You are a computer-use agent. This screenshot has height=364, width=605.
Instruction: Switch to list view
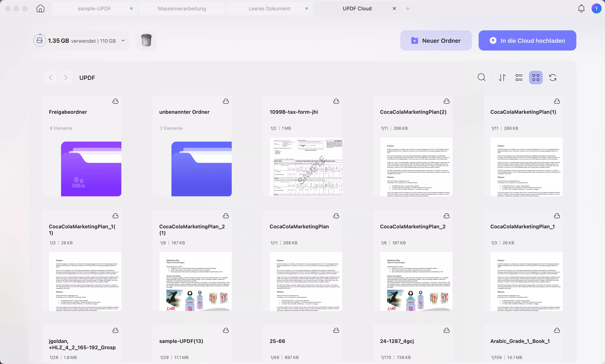(x=519, y=78)
